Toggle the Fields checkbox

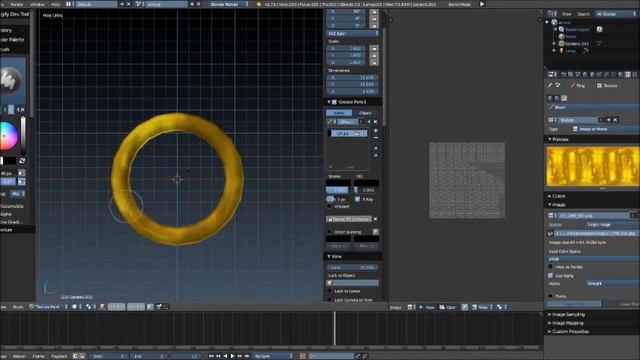coord(550,296)
